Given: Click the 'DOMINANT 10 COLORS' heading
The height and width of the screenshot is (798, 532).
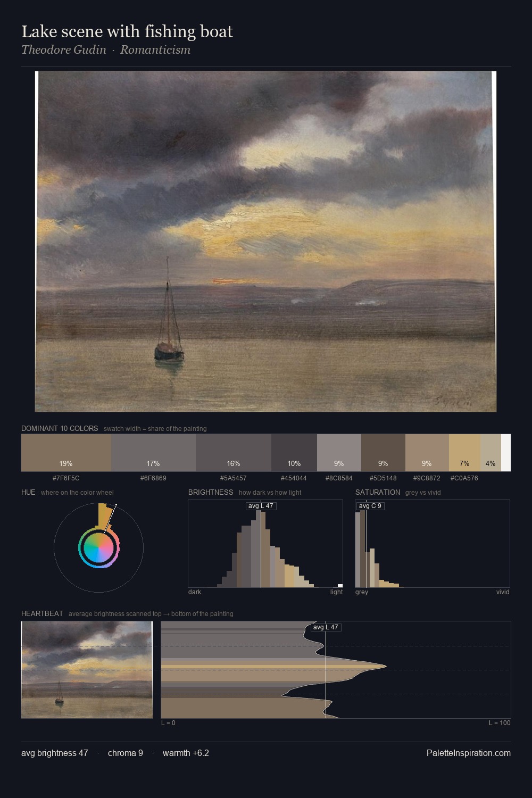Looking at the screenshot, I should [60, 428].
